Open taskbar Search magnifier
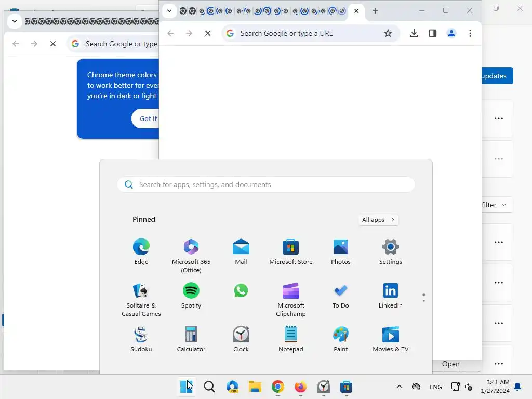532x399 pixels. [209, 387]
